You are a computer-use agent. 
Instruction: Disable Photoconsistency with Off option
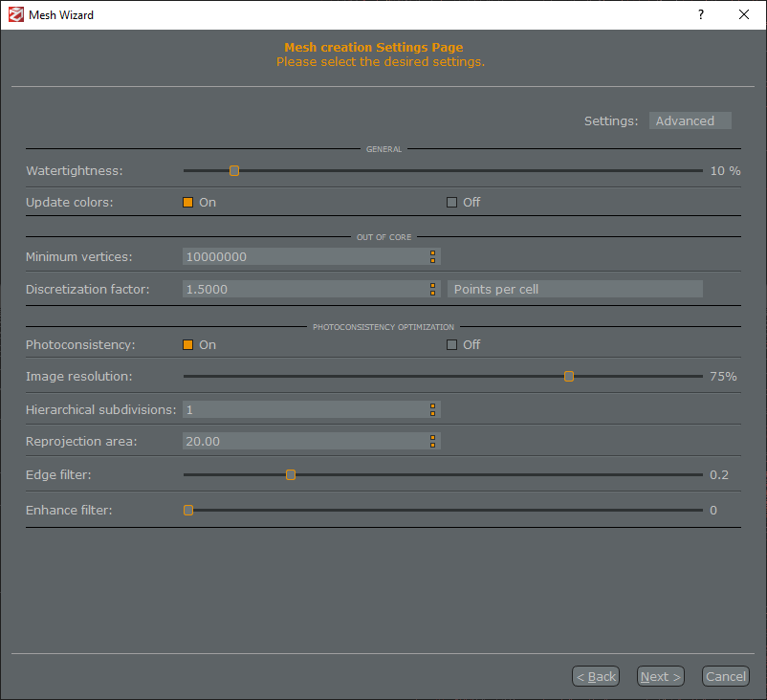(x=452, y=344)
